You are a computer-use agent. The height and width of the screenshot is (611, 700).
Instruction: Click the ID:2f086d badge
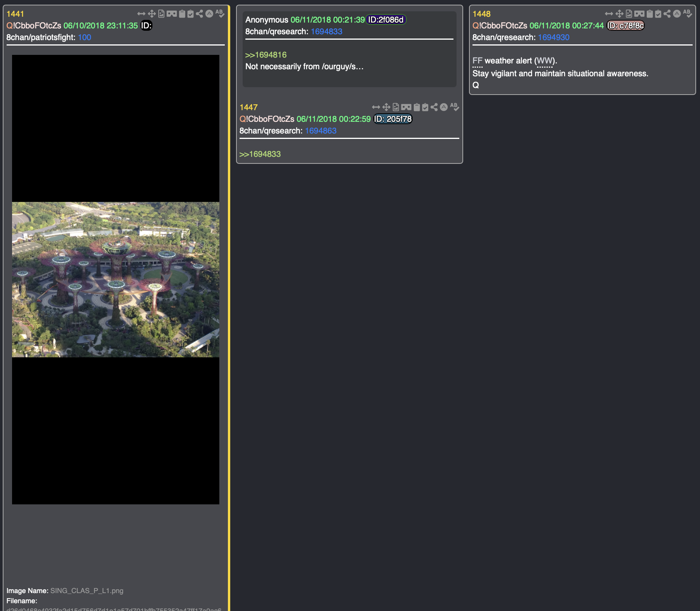click(x=386, y=20)
